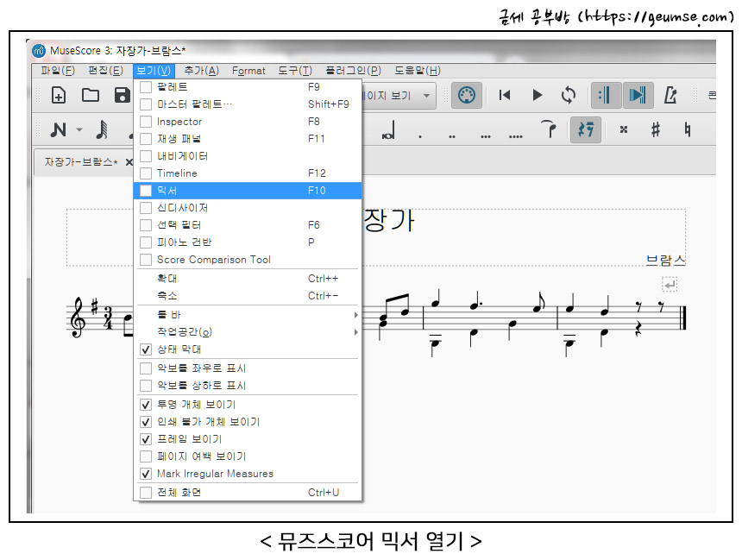Toggle the 마스터 팔레트 checkbox
The width and height of the screenshot is (742, 560).
(x=146, y=104)
